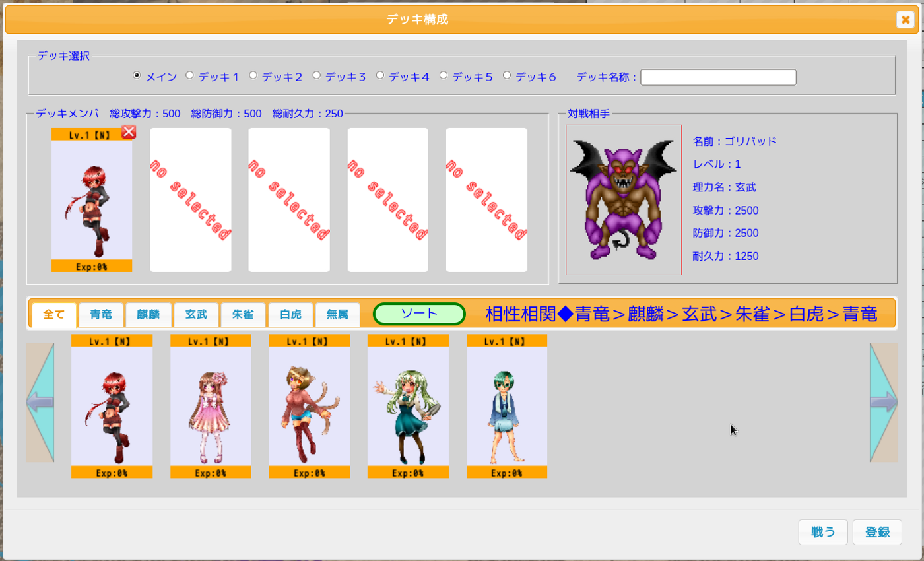Switch to the 全て filter tab
Screen dimensions: 924x561
[54, 315]
